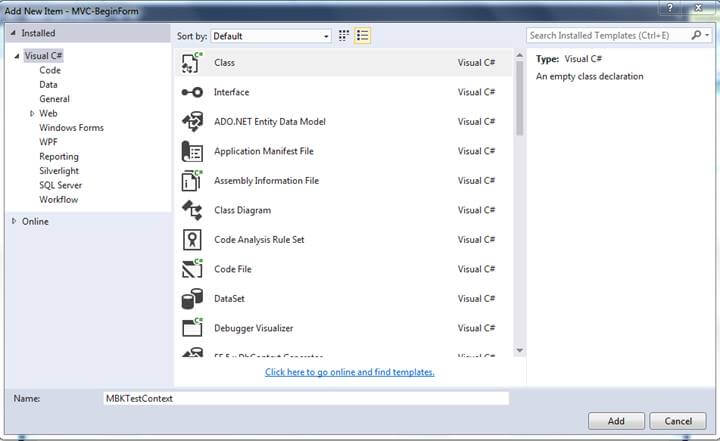Click the 'Assembly Information File' name
The width and height of the screenshot is (720, 441).
click(266, 181)
